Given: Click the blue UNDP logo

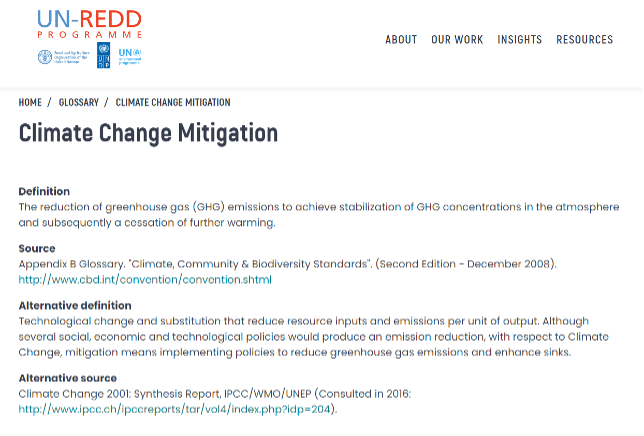Looking at the screenshot, I should coord(104,57).
